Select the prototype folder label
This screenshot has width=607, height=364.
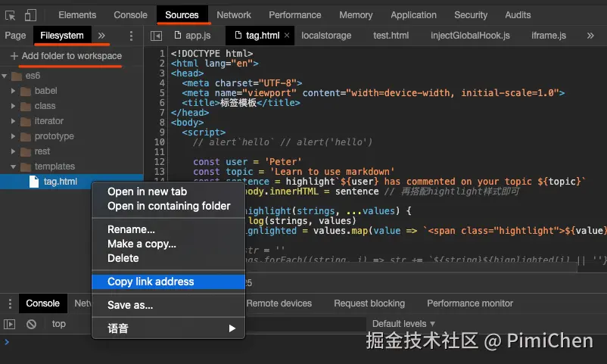54,136
